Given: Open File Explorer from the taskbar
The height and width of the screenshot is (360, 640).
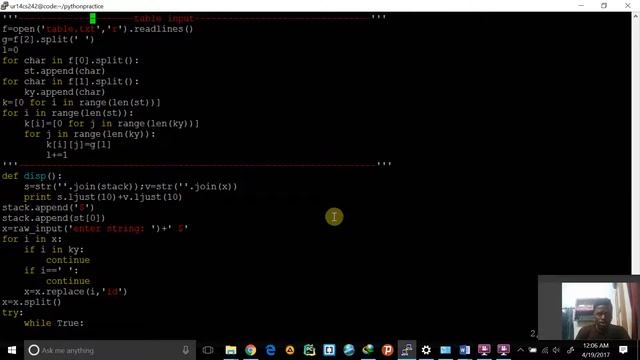Looking at the screenshot, I should 231,350.
